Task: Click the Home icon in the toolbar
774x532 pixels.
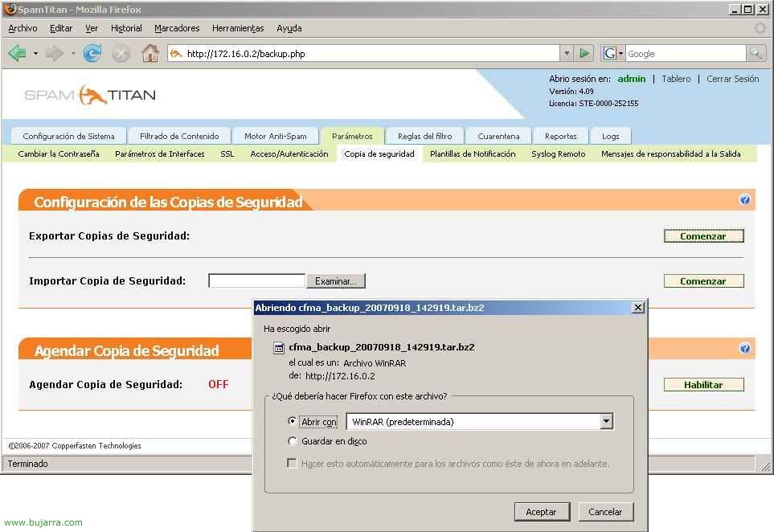Action: (149, 54)
